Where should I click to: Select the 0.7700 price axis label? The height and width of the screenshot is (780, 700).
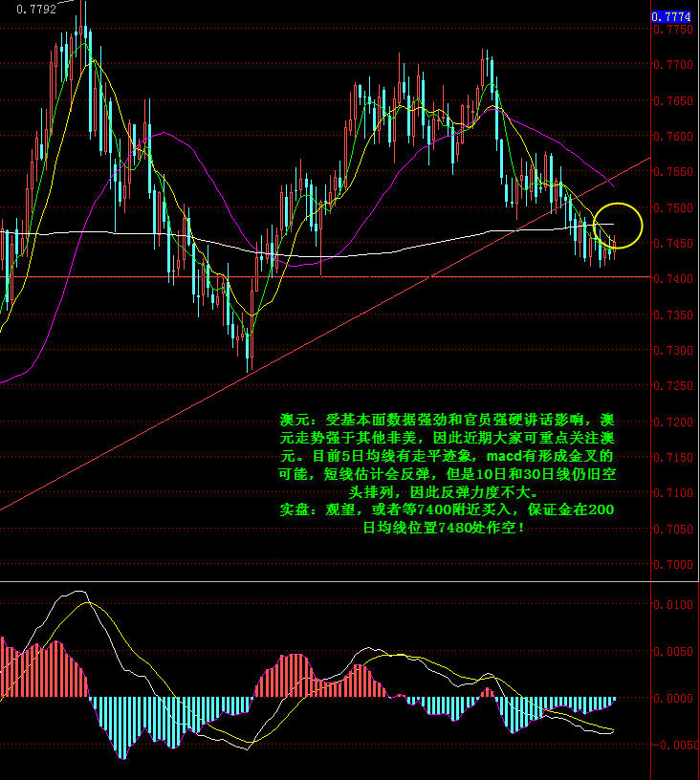(673, 65)
